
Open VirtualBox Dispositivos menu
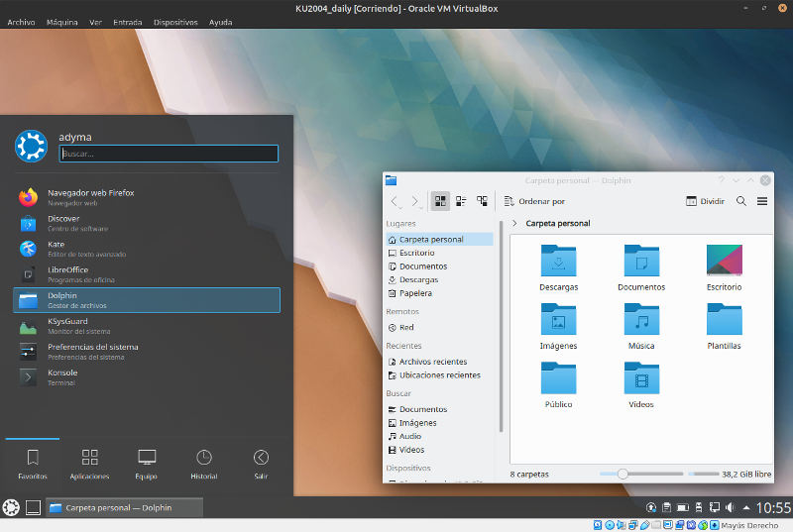tap(175, 22)
